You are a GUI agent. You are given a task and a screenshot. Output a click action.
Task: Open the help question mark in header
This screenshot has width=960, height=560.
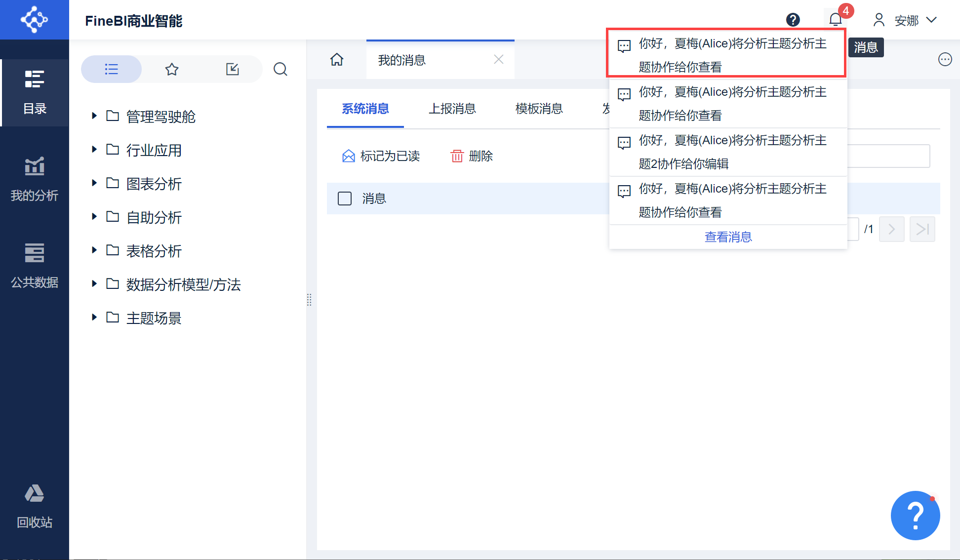793,20
